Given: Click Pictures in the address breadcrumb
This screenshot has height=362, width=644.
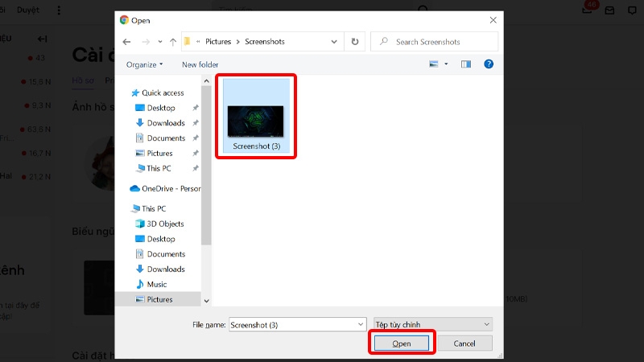Looking at the screenshot, I should click(218, 42).
